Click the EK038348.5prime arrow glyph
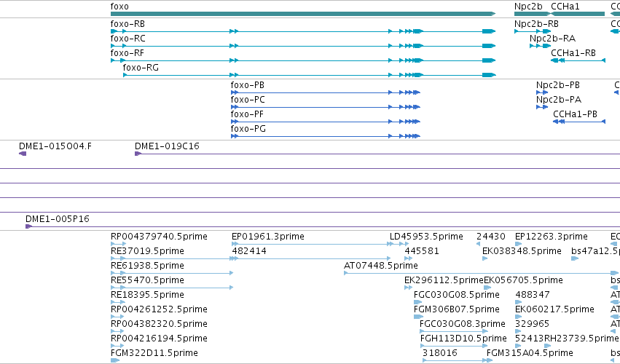This screenshot has width=620, height=364. (484, 258)
